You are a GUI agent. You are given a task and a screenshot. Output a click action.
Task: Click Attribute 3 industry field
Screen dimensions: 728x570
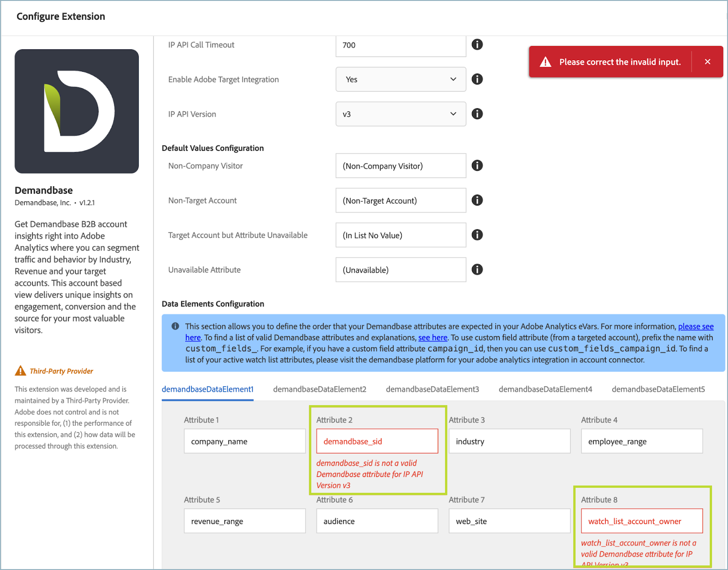509,441
